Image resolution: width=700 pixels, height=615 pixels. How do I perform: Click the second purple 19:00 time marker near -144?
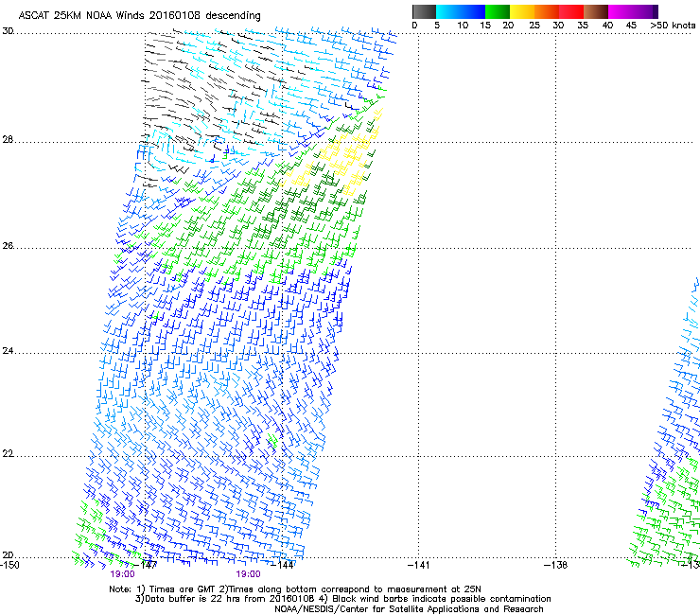point(248,574)
